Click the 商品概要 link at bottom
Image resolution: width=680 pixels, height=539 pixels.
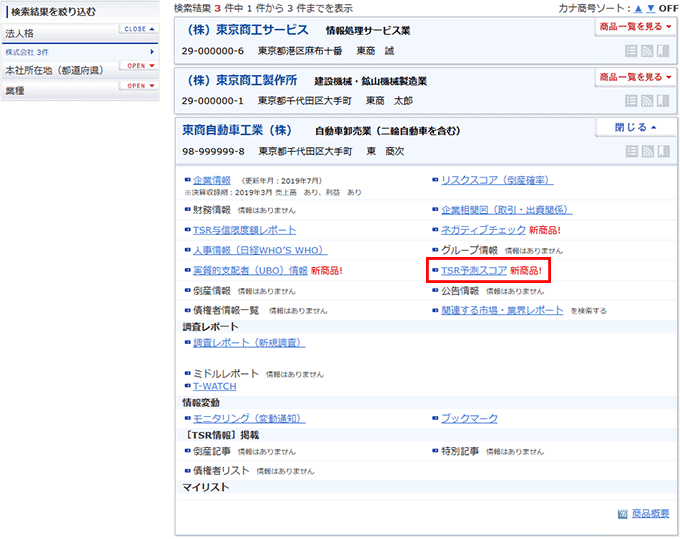tap(652, 514)
